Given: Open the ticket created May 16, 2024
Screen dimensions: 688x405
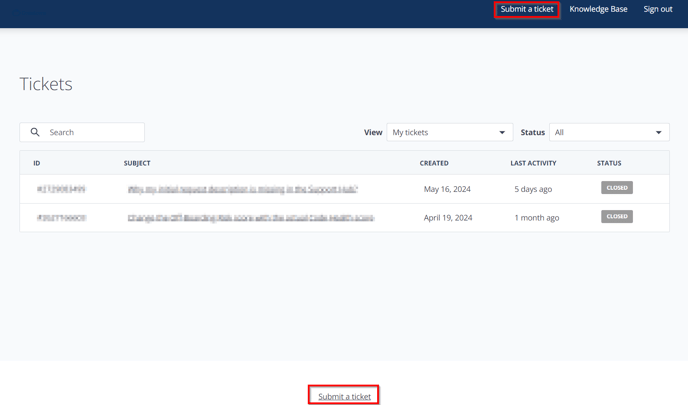Looking at the screenshot, I should coord(243,189).
